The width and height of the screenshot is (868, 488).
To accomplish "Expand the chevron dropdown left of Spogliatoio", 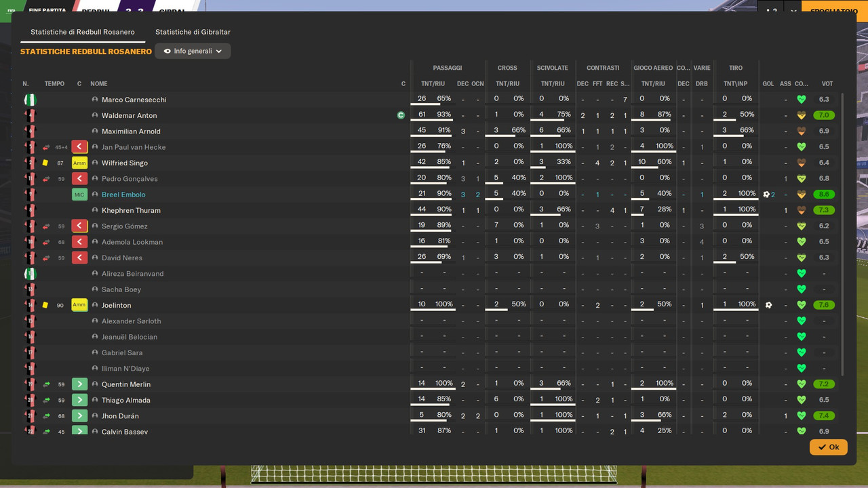I will (x=793, y=11).
